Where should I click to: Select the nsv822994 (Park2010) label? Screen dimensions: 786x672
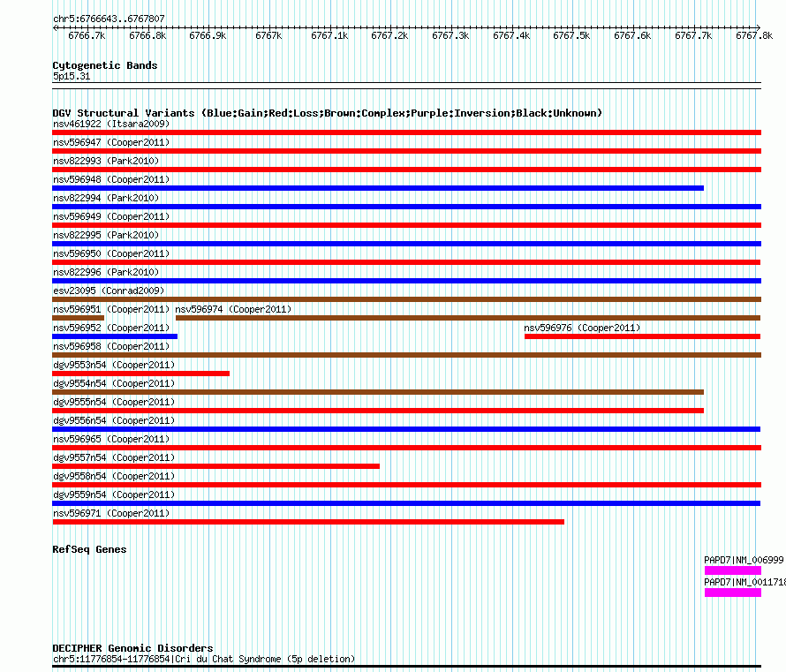[106, 198]
